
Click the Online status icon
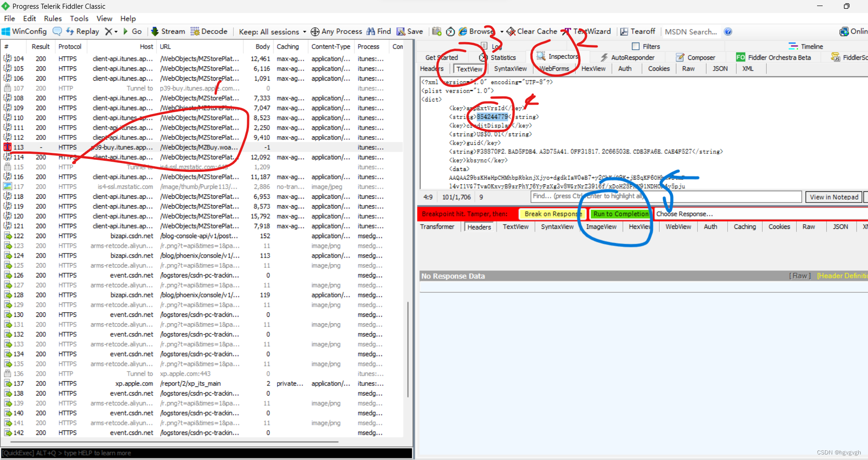(844, 32)
